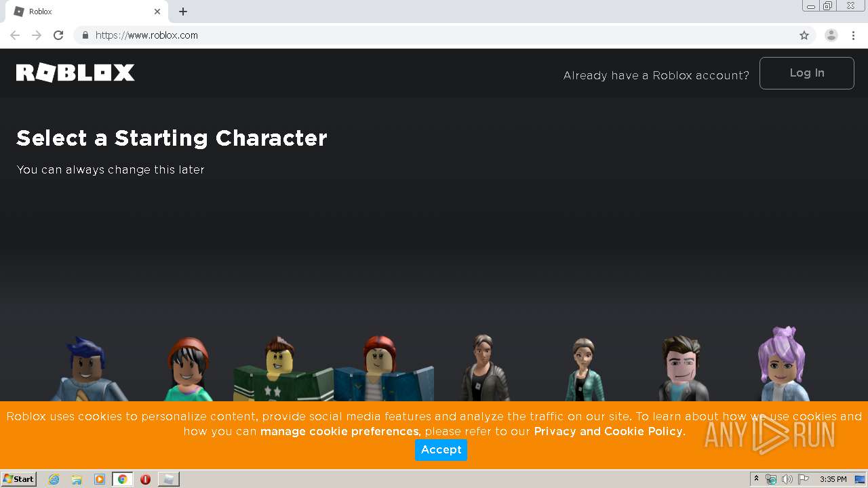Image resolution: width=868 pixels, height=488 pixels.
Task: Launch Internet Explorer from taskbar
Action: coord(54,479)
